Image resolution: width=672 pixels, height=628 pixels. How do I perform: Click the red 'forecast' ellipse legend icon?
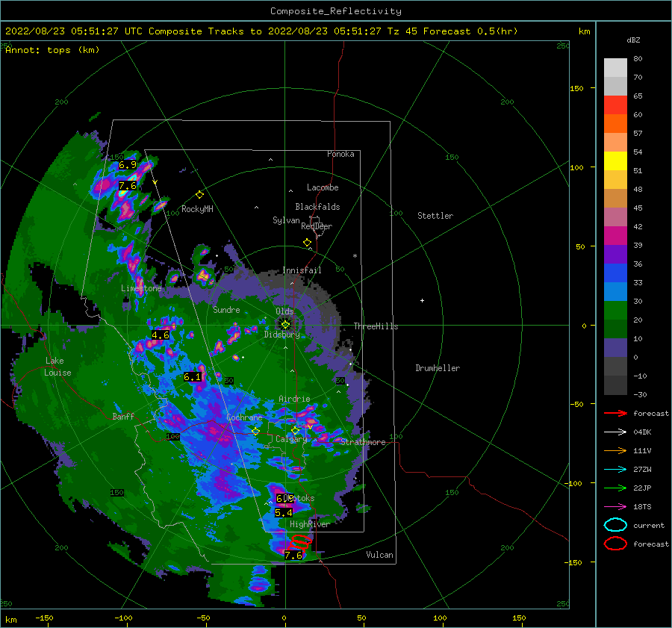pos(615,544)
